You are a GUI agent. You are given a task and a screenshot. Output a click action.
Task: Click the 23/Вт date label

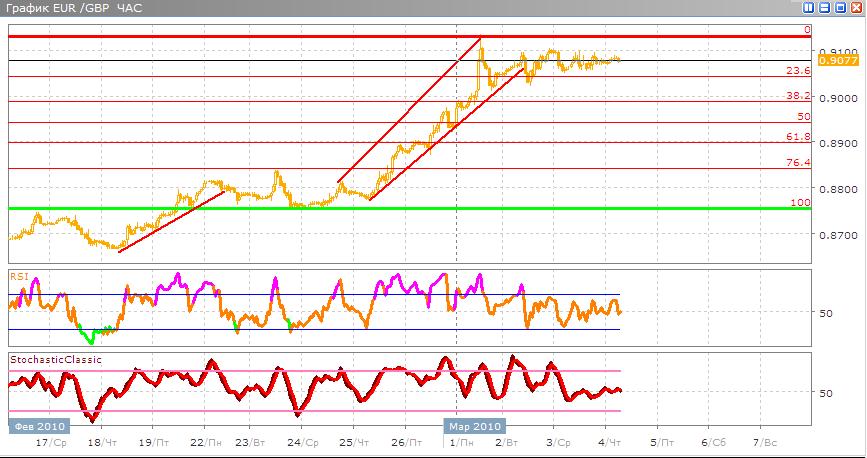tap(251, 443)
